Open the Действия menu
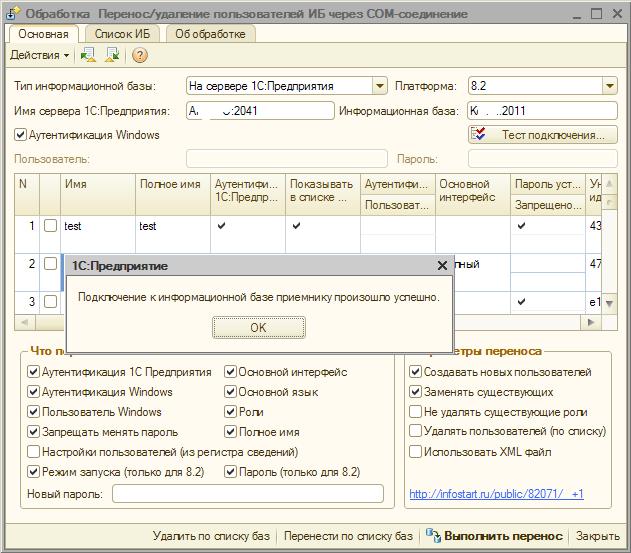The height and width of the screenshot is (553, 631). point(39,55)
